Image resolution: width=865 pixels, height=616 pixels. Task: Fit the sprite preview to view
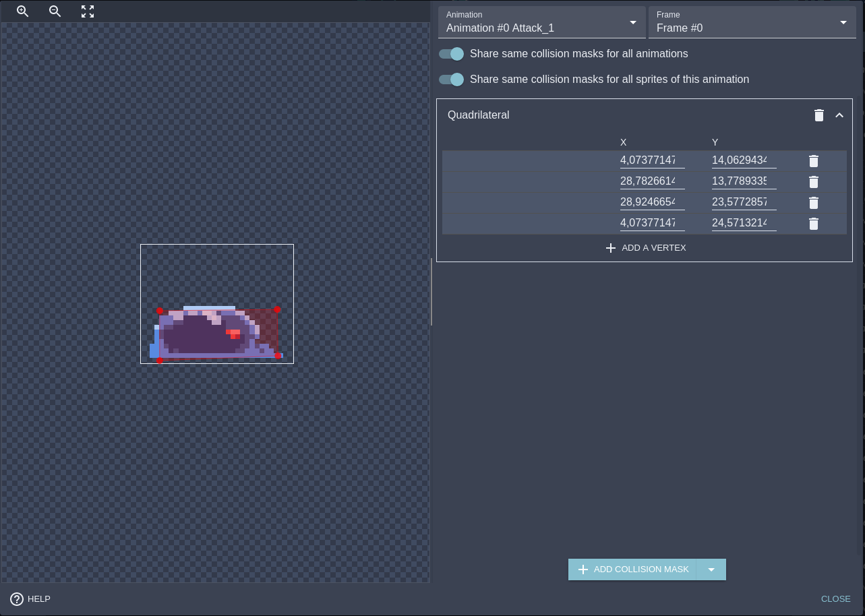click(x=88, y=11)
